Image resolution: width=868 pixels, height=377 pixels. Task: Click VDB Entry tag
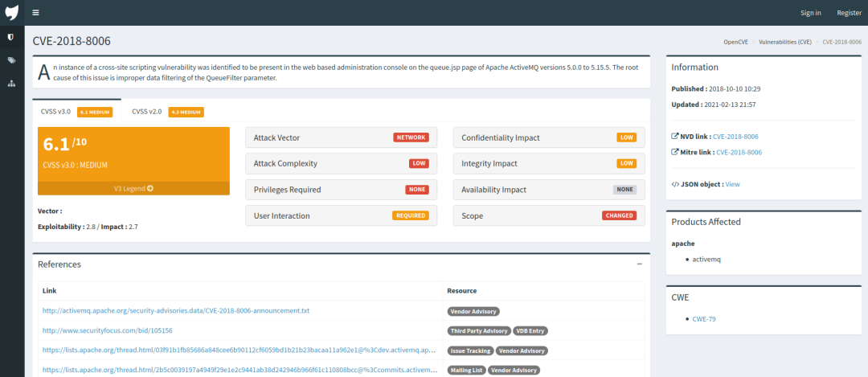[530, 331]
